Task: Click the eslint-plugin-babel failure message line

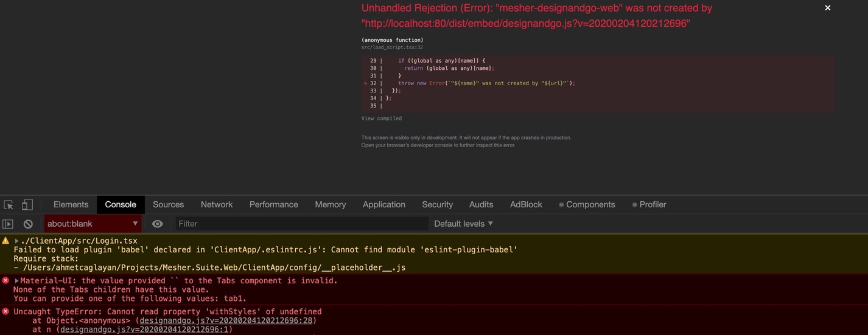Action: click(x=265, y=250)
